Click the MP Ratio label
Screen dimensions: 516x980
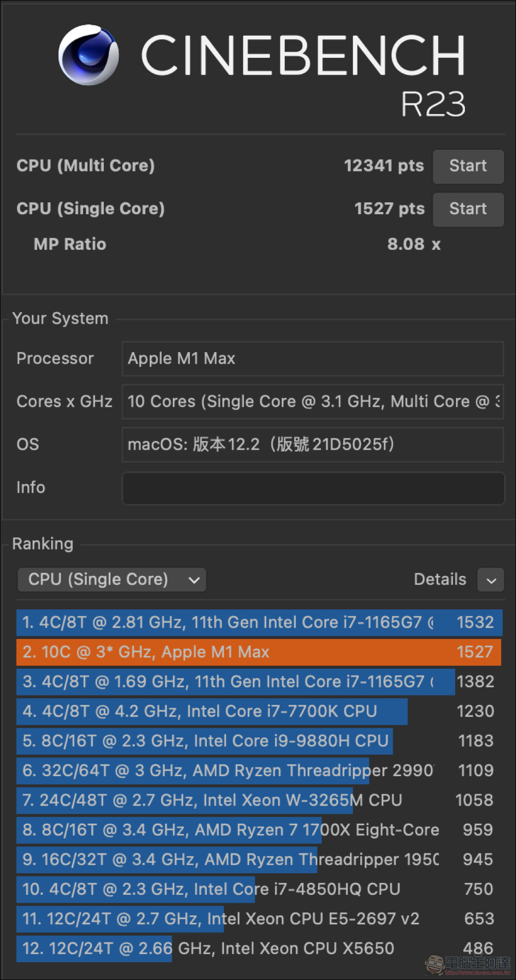pos(70,244)
